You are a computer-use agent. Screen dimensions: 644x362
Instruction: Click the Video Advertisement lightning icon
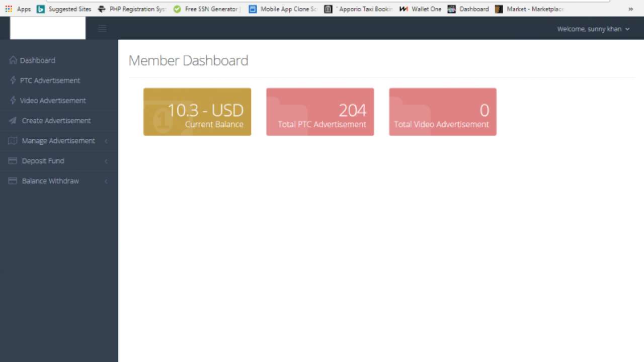point(13,101)
